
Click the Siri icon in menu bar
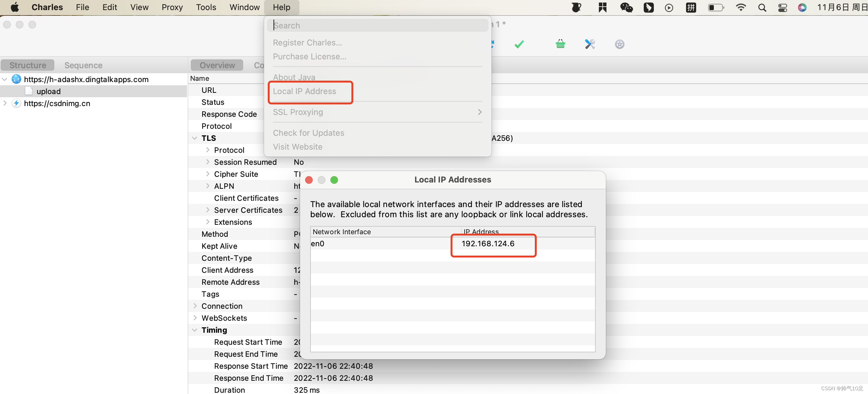(x=802, y=7)
